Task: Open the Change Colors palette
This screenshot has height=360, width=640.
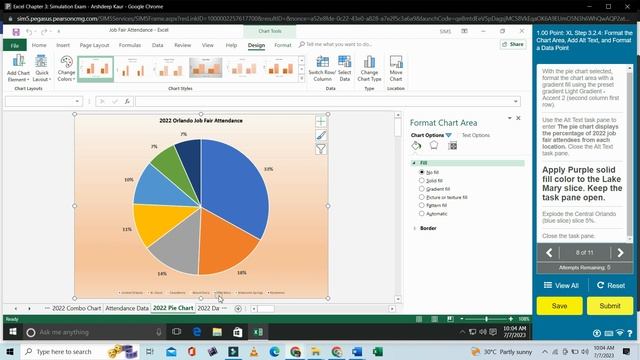Action: (66, 68)
